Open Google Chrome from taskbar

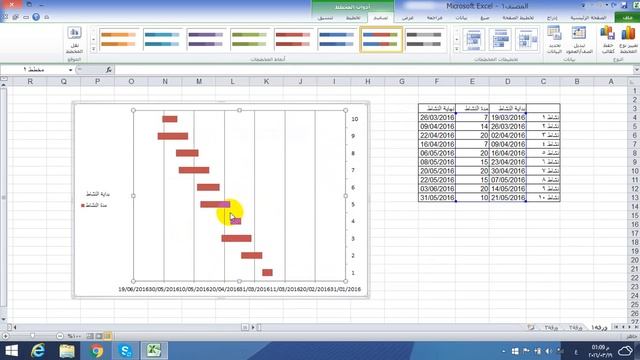tap(96, 351)
